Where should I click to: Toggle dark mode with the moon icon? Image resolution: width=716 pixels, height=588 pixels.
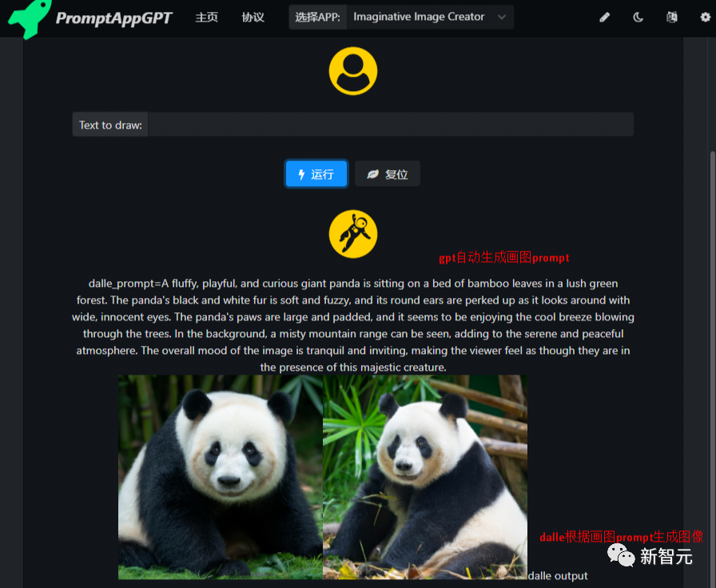[638, 16]
